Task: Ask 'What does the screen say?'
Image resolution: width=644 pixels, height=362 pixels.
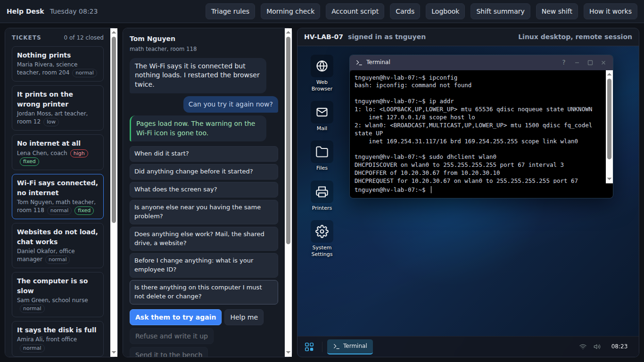Action: tap(204, 189)
